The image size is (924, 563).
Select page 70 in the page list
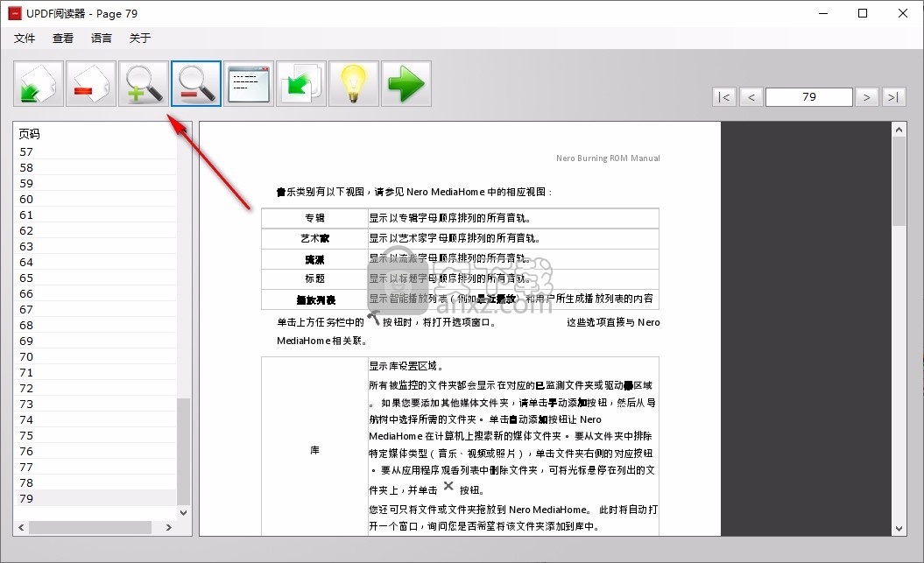tap(95, 357)
